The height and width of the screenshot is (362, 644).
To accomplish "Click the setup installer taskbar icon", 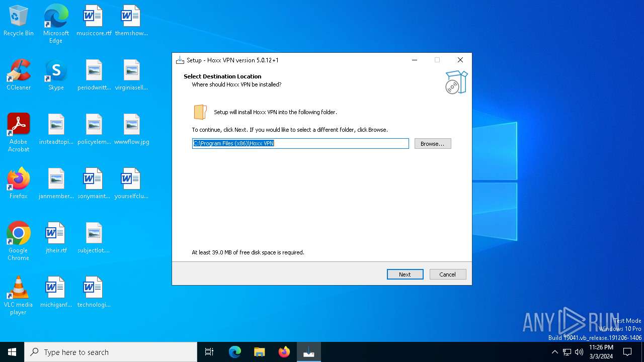I will (x=309, y=352).
